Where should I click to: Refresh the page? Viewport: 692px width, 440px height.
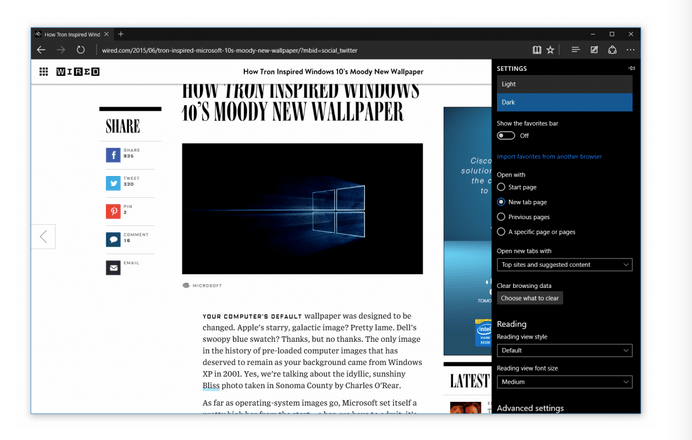(x=80, y=50)
